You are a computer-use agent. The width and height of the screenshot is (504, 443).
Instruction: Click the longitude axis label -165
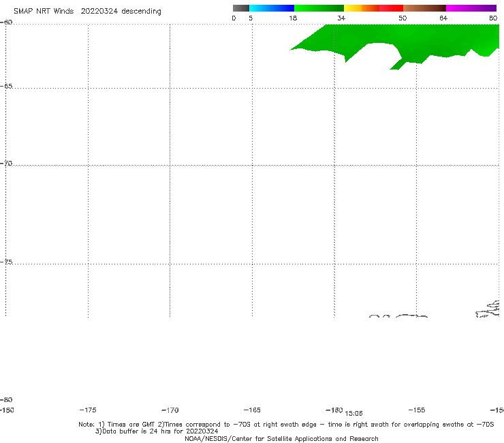click(x=252, y=410)
